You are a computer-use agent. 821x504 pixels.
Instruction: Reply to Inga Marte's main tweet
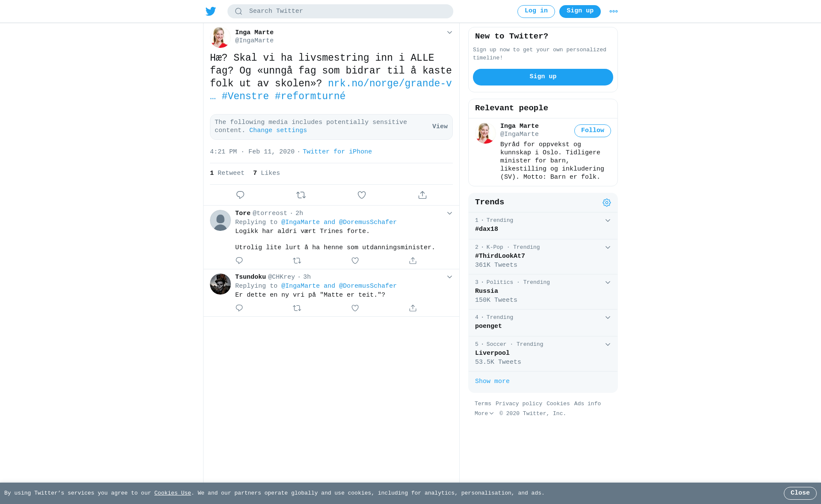coord(240,195)
